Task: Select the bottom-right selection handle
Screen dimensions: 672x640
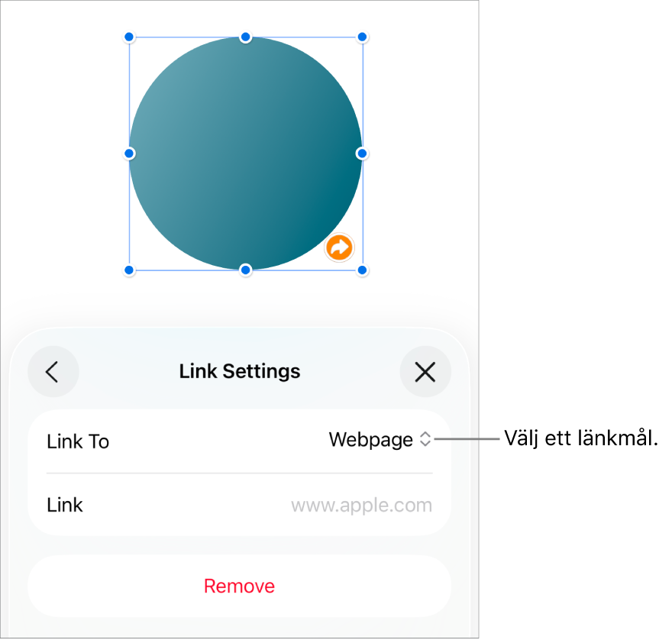Action: [362, 270]
